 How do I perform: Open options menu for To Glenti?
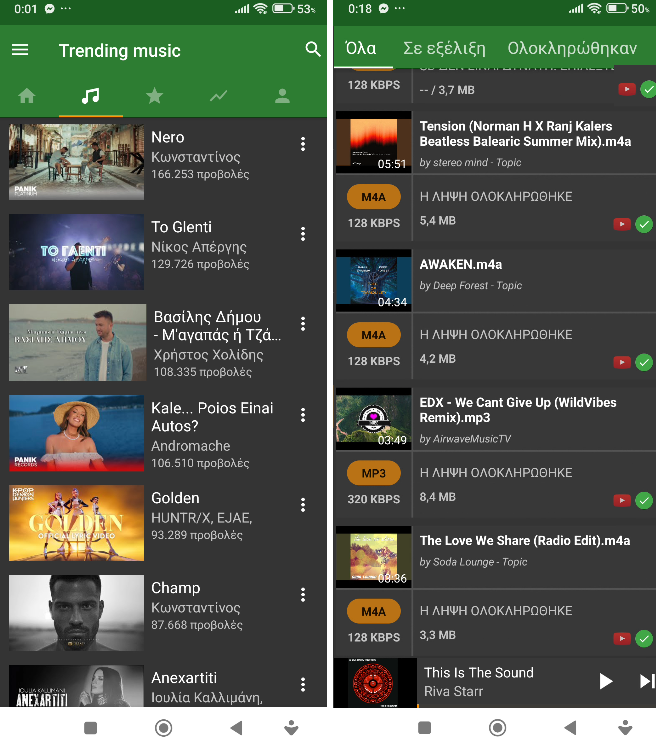tap(303, 234)
